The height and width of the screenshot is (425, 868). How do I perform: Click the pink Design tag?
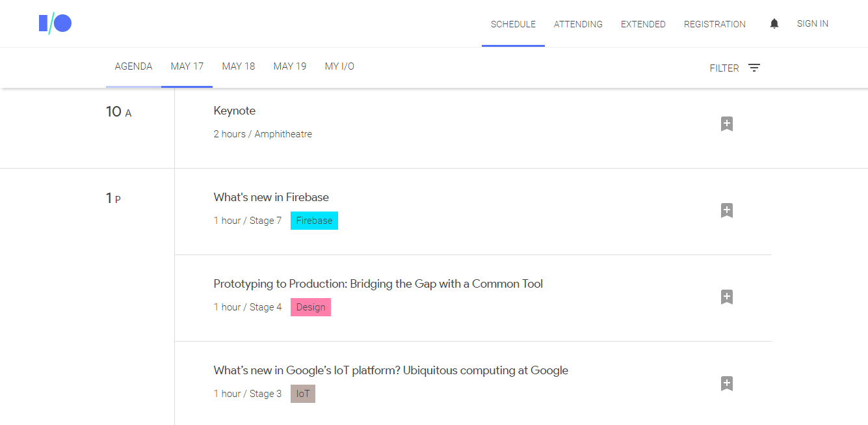(x=311, y=307)
